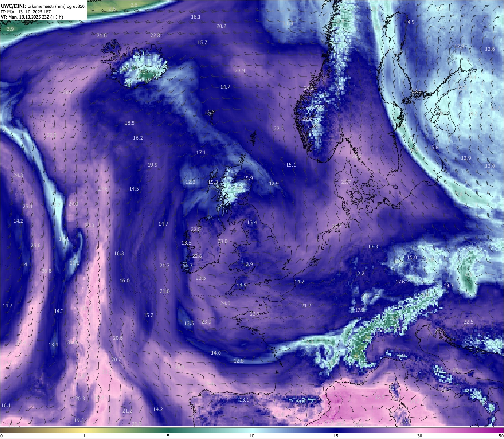Click the 21.7 map value
504x439 pixels.
165,266
